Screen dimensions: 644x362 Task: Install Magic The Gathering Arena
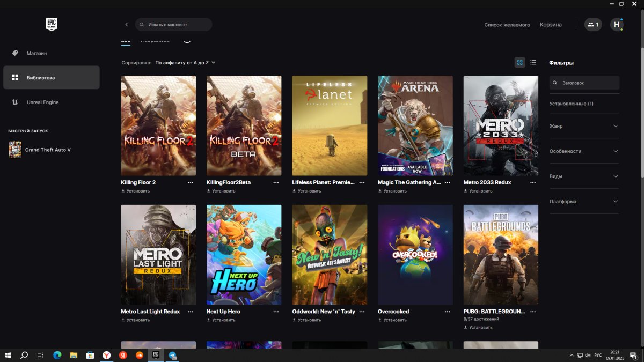tap(392, 191)
